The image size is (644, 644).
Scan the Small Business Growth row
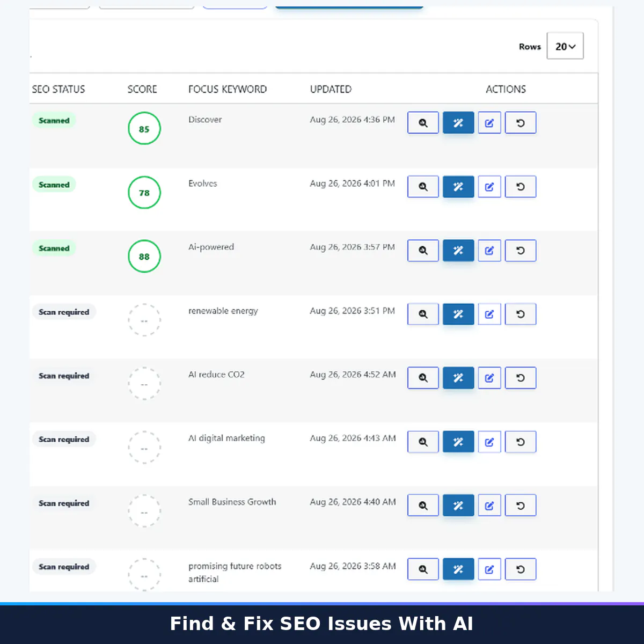(x=423, y=506)
